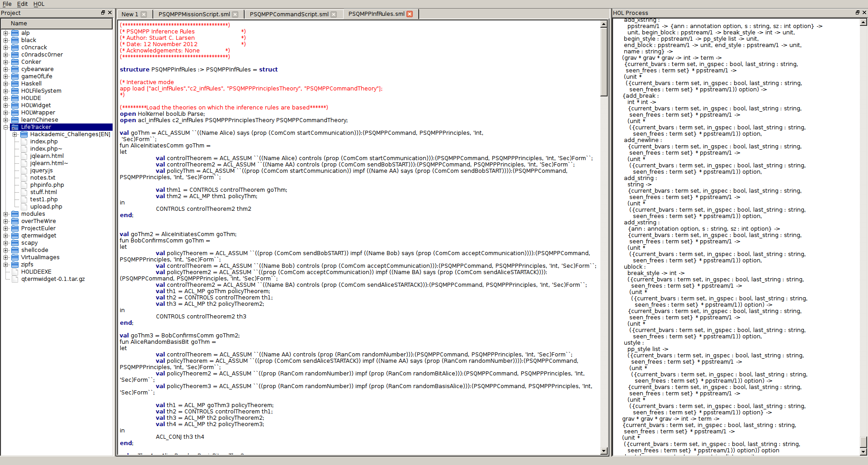The height and width of the screenshot is (465, 868).
Task: Float the HOL Process panel
Action: (858, 13)
